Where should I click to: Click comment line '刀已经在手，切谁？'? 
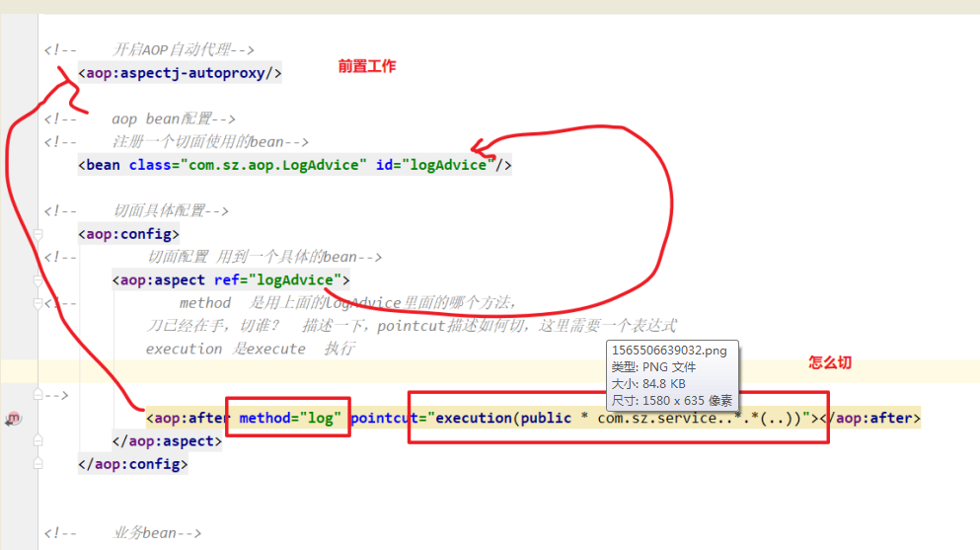(x=213, y=326)
